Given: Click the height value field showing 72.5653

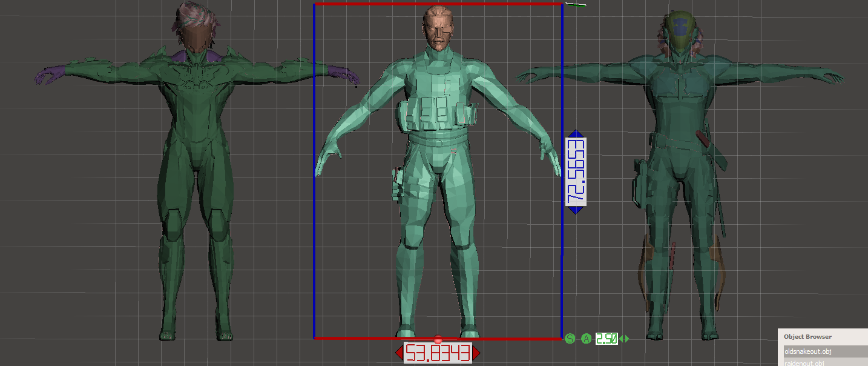Looking at the screenshot, I should pos(576,170).
